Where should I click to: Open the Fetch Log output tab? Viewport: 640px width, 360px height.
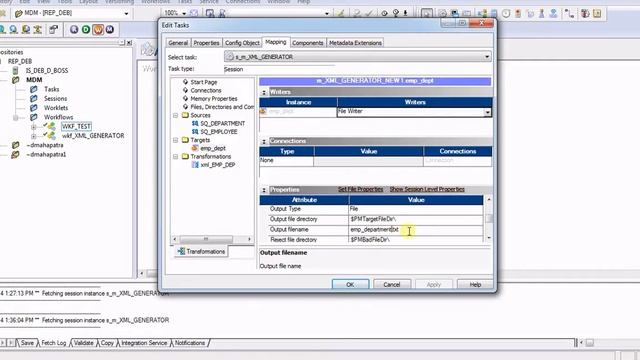[x=53, y=343]
